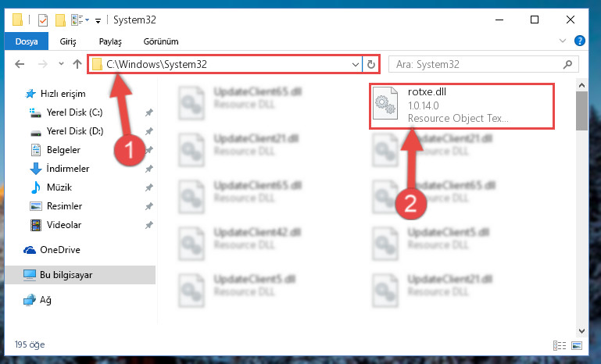Open the Dosya menu tab
Image resolution: width=601 pixels, height=364 pixels.
(x=27, y=41)
